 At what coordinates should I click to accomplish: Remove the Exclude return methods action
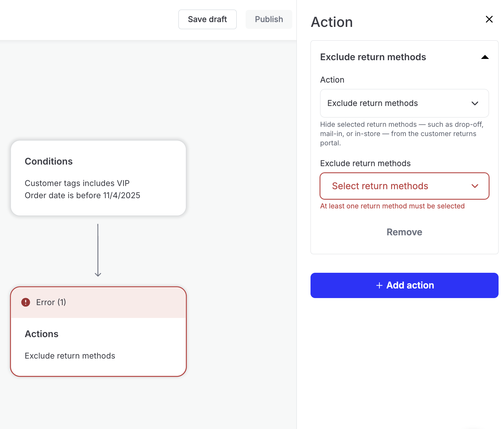tap(404, 232)
